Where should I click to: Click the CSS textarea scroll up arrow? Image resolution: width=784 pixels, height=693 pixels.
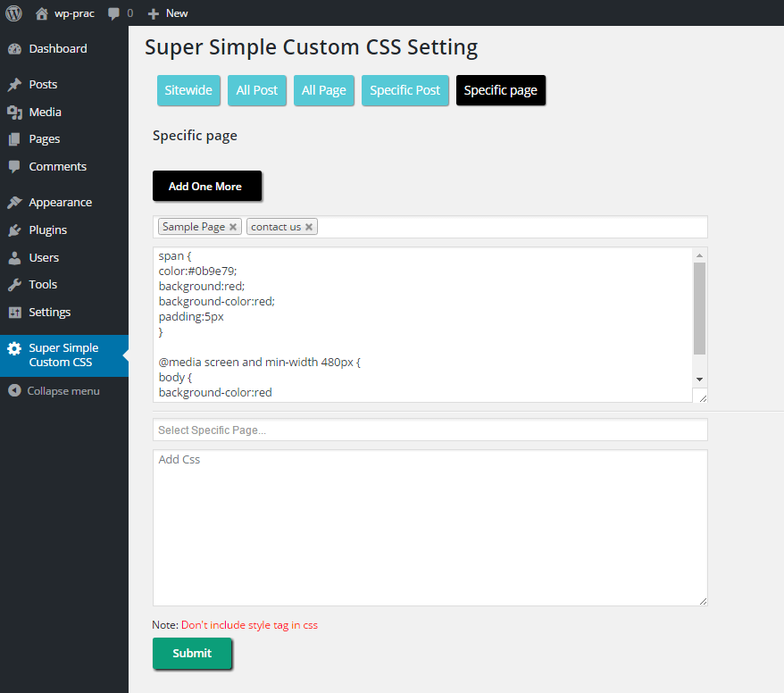tap(699, 255)
